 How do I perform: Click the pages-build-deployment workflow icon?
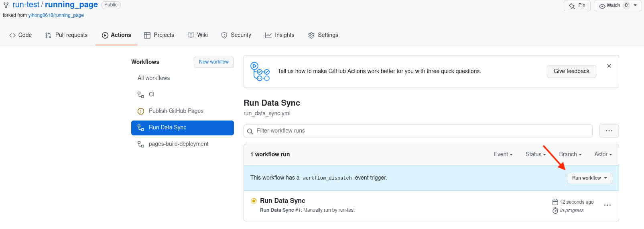tap(141, 144)
